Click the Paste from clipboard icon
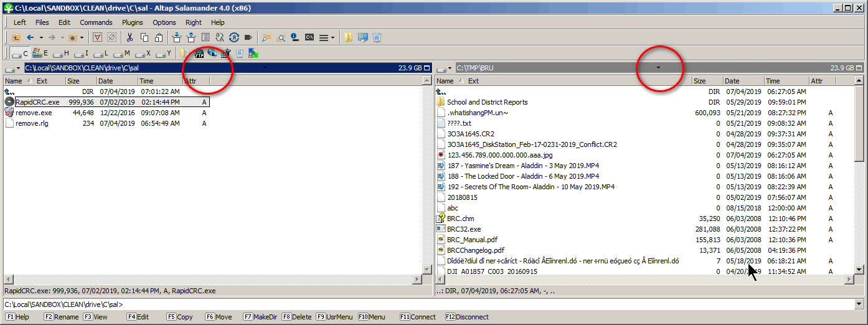 click(x=158, y=37)
